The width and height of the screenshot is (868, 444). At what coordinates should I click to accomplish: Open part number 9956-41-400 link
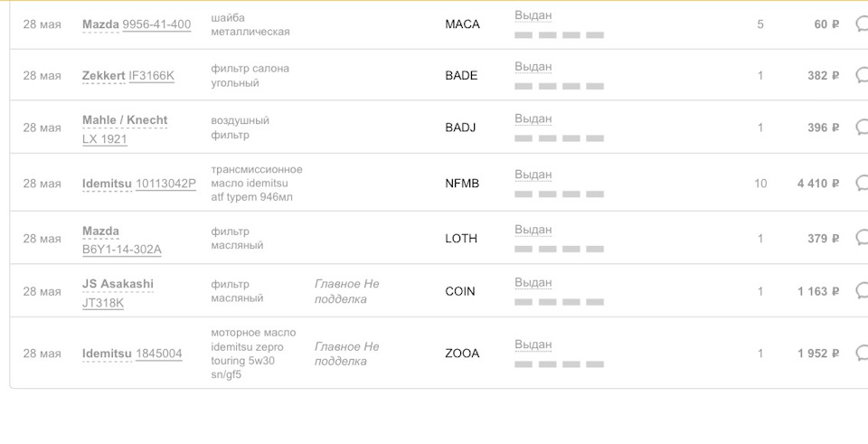coord(156,24)
